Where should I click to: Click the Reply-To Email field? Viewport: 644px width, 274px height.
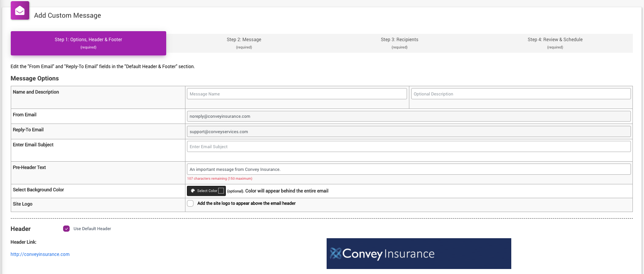(409, 132)
